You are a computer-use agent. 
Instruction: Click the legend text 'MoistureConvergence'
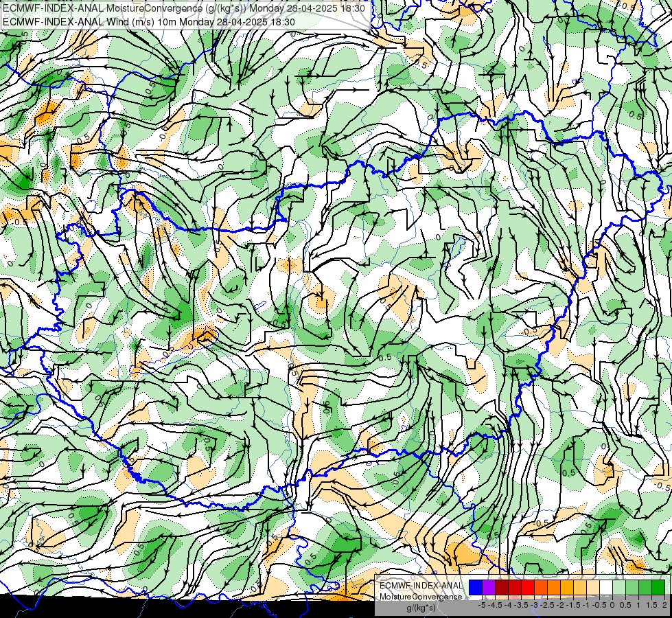point(421,597)
